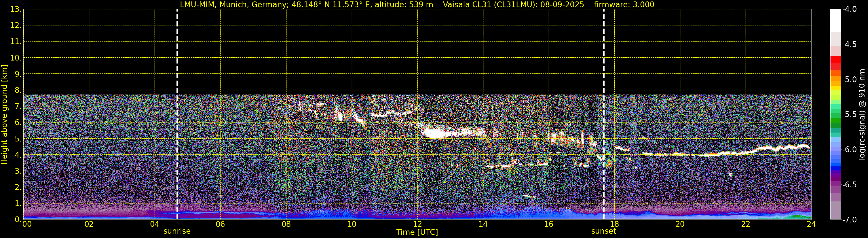Click the "20" tick on the time axis
Image resolution: width=868 pixels, height=238 pixels.
[x=680, y=224]
